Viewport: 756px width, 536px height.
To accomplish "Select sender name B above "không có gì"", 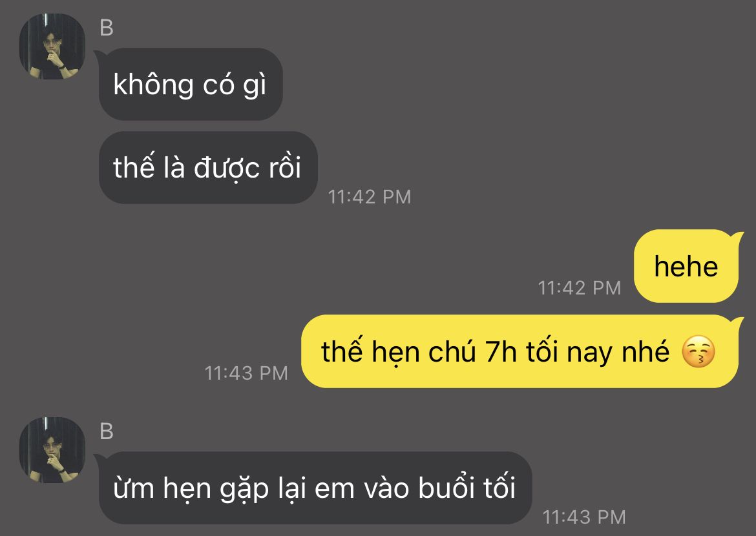I will pyautogui.click(x=107, y=28).
